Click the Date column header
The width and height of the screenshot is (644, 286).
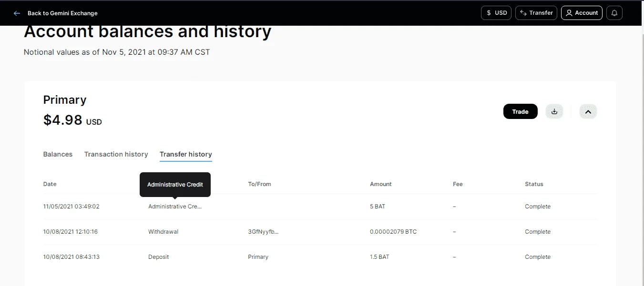50,184
